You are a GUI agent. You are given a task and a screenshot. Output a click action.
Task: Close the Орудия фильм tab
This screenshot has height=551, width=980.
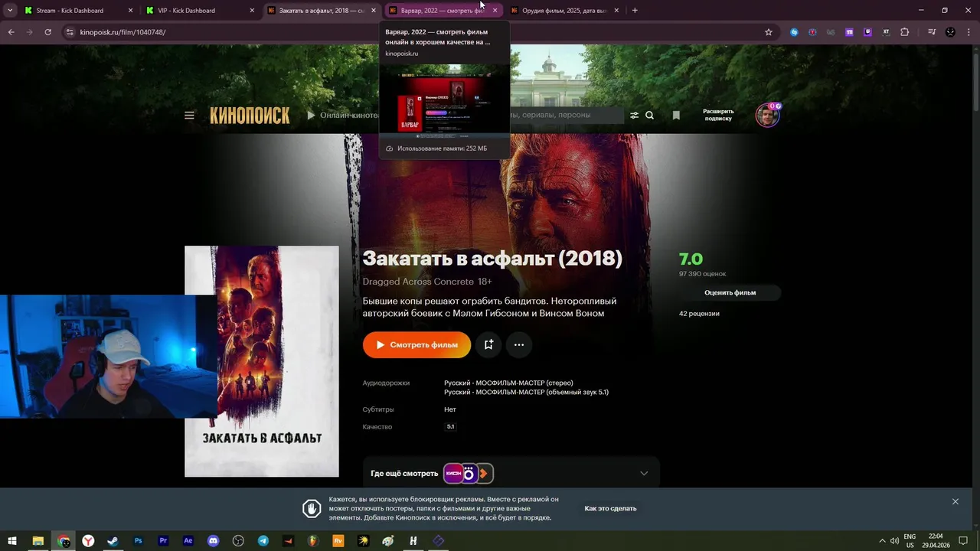(x=616, y=11)
